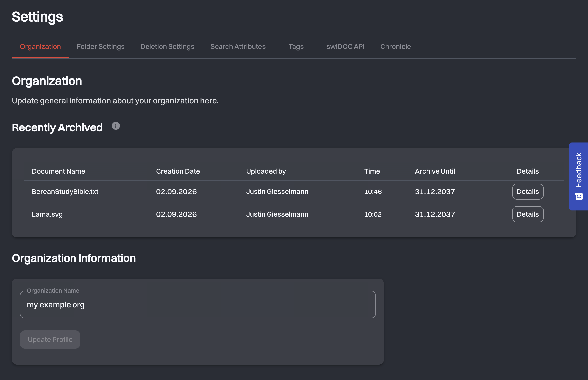This screenshot has width=588, height=380.
Task: Click the Organization Information heading
Action: pos(74,258)
